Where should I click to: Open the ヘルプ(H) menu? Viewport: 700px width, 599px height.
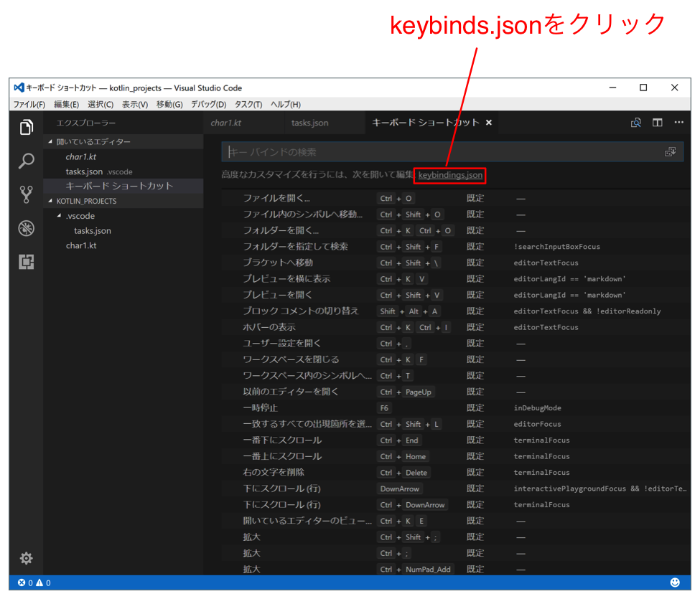286,104
